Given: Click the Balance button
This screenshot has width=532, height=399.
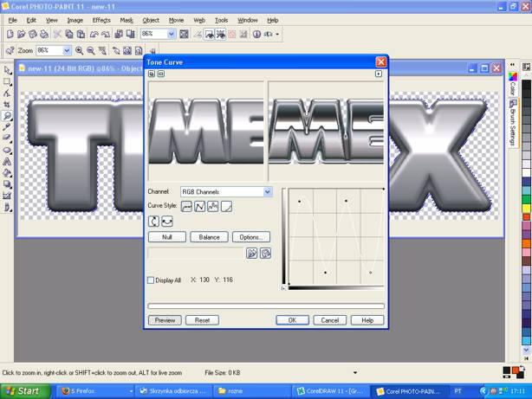Looking at the screenshot, I should coord(209,237).
